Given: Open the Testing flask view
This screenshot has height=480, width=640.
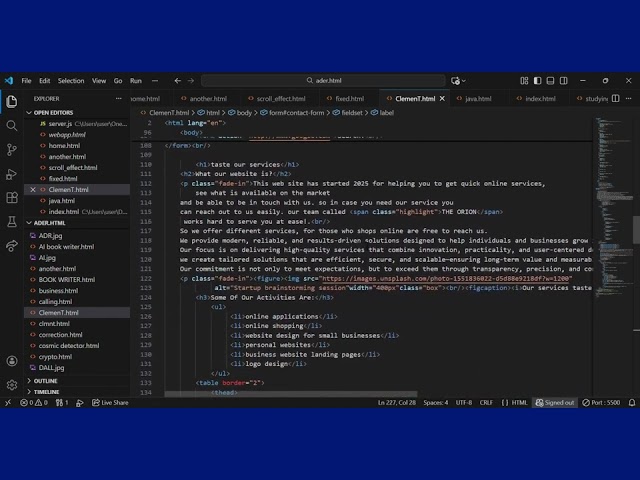Looking at the screenshot, I should pos(11,222).
